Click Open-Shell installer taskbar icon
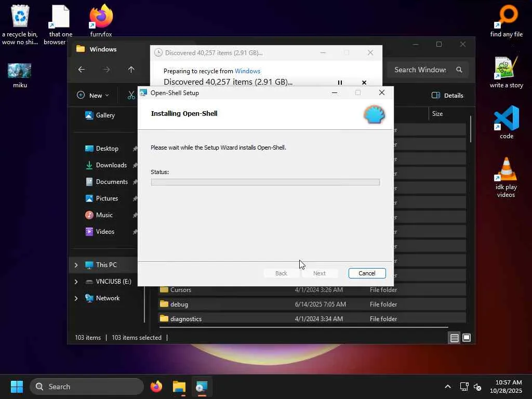The image size is (532, 399). click(x=202, y=387)
